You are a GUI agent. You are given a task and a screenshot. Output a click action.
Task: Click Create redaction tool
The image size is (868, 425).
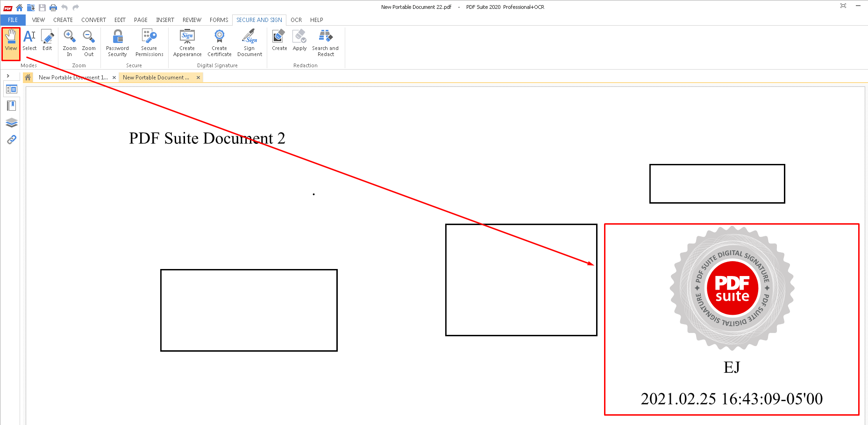(x=279, y=41)
